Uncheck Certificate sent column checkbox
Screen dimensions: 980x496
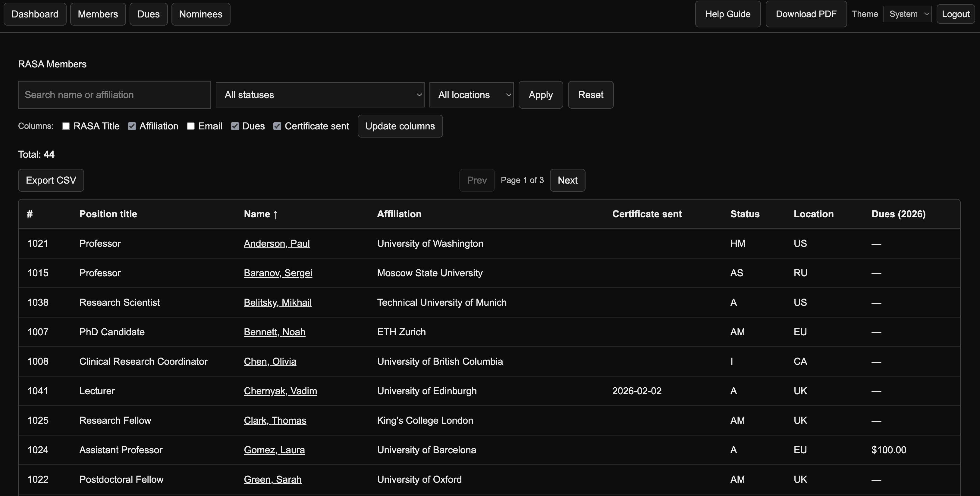(277, 126)
